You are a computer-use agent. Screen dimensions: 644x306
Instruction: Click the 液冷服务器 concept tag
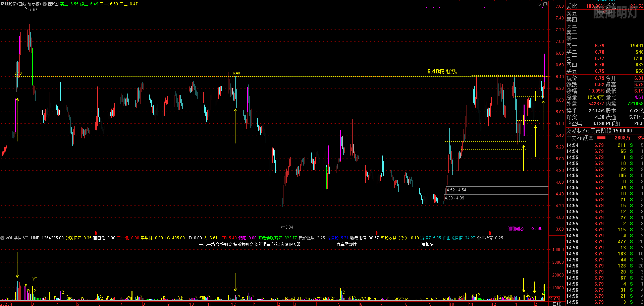click(x=290, y=245)
